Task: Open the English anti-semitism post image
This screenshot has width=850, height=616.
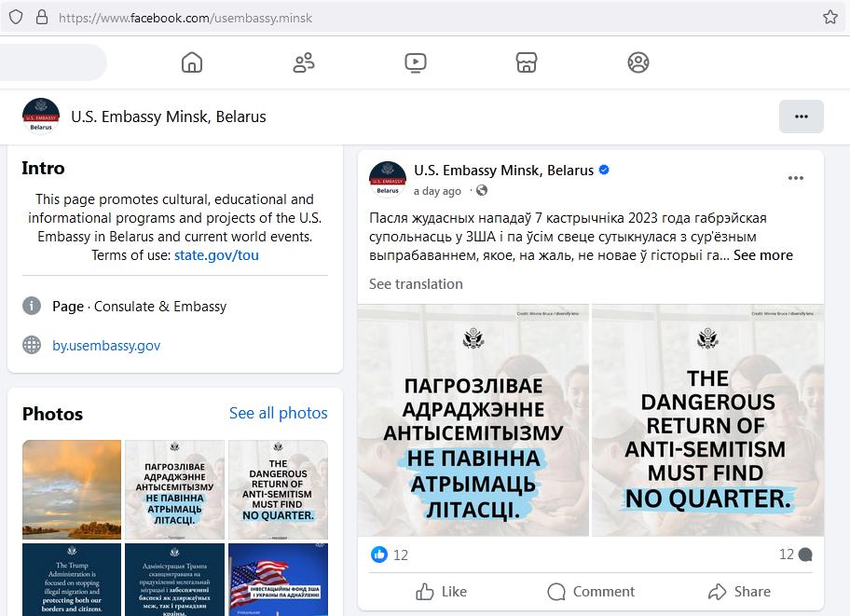Action: pos(707,420)
